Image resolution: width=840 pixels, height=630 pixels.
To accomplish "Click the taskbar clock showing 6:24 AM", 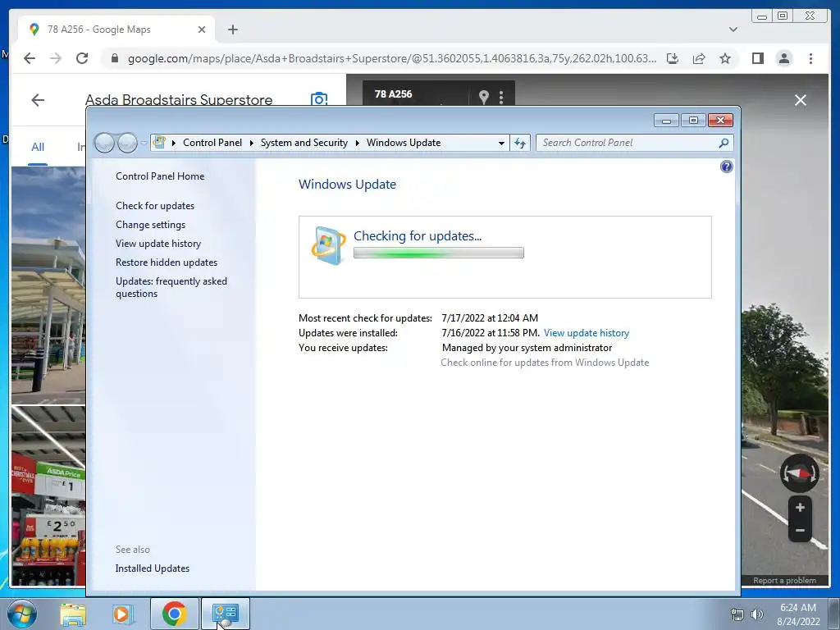I will (798, 614).
